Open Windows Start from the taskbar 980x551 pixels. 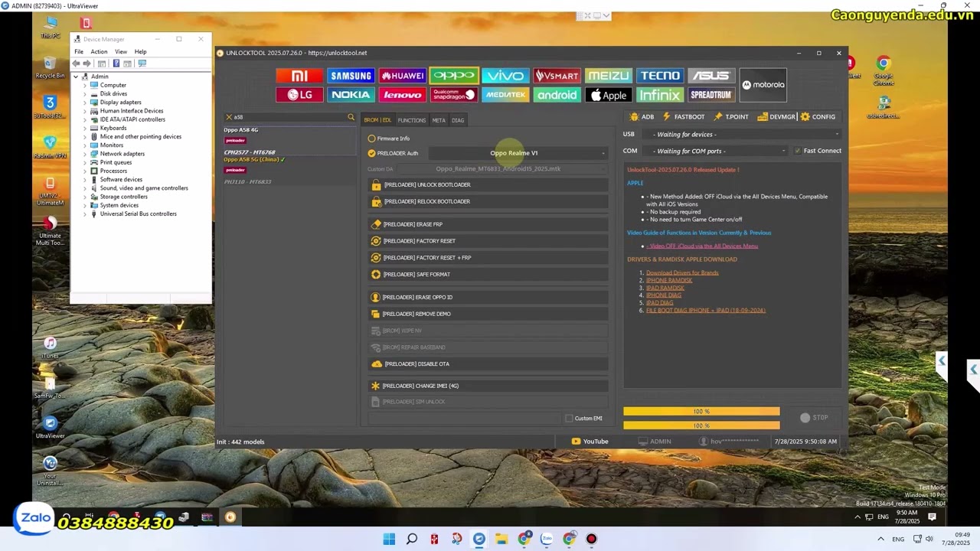point(389,539)
